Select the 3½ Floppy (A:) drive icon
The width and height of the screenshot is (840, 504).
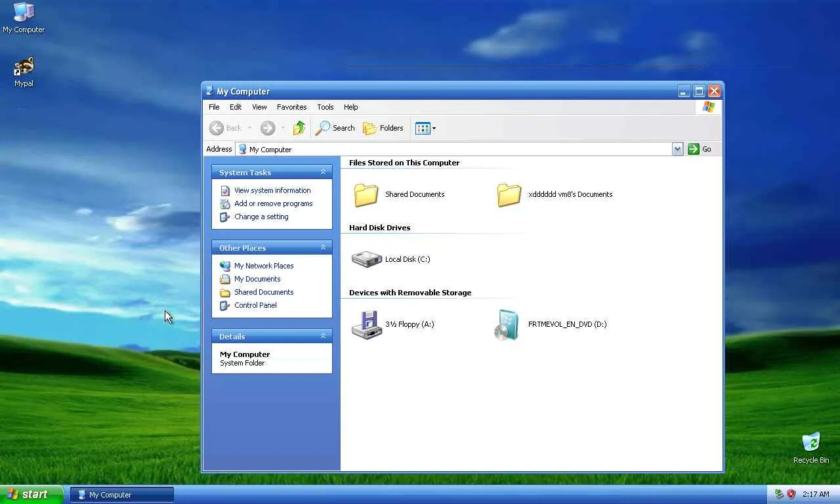tap(366, 324)
